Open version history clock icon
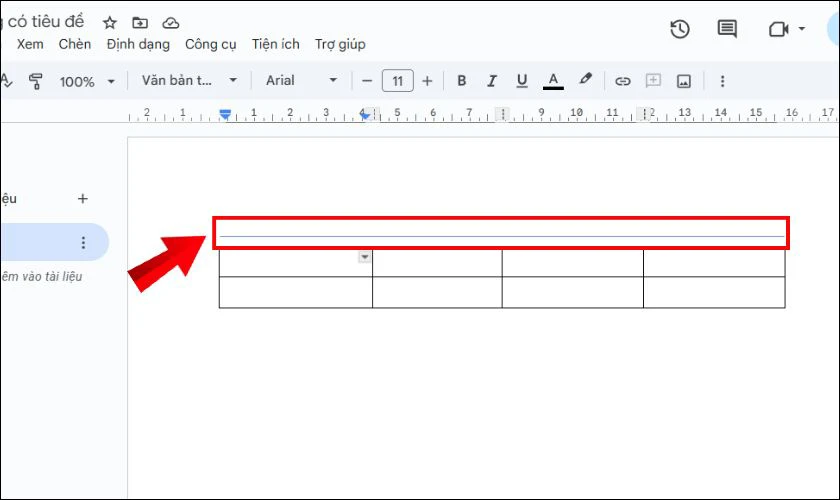The image size is (840, 500). pyautogui.click(x=680, y=28)
